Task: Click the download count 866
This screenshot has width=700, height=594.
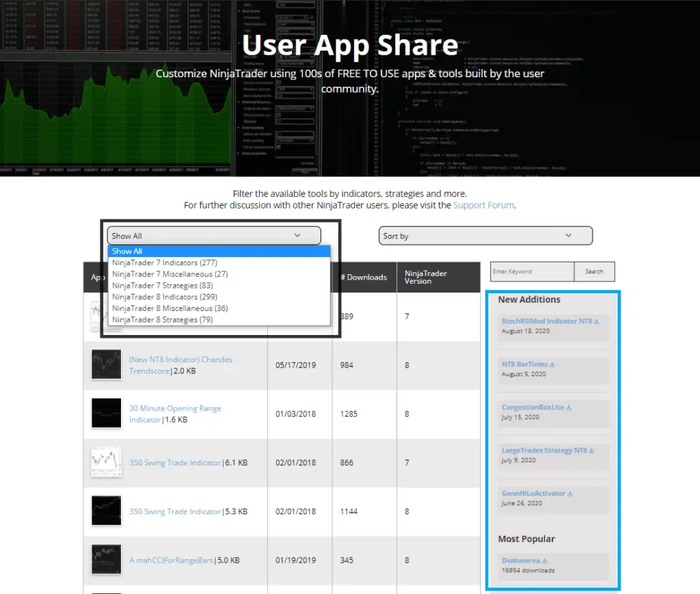Action: click(347, 463)
